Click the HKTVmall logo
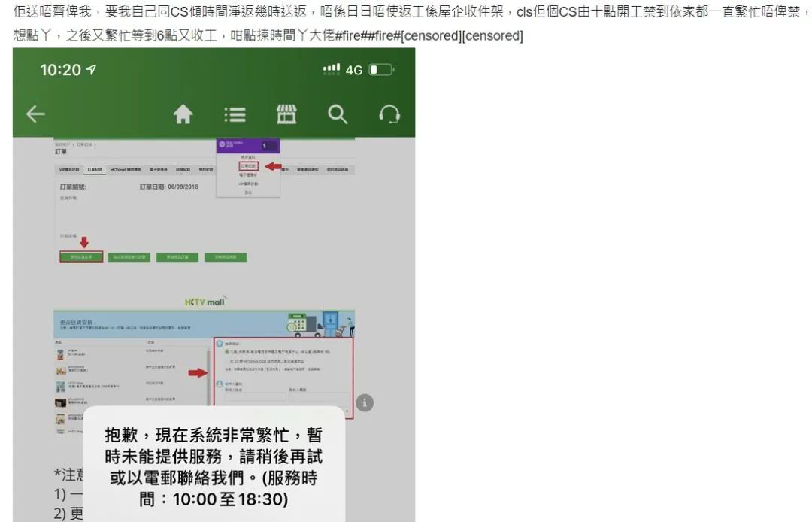This screenshot has height=522, width=812. [x=205, y=302]
